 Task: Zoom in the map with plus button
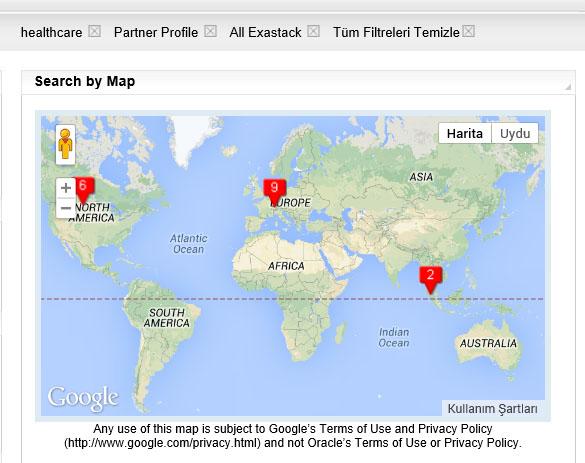(66, 188)
